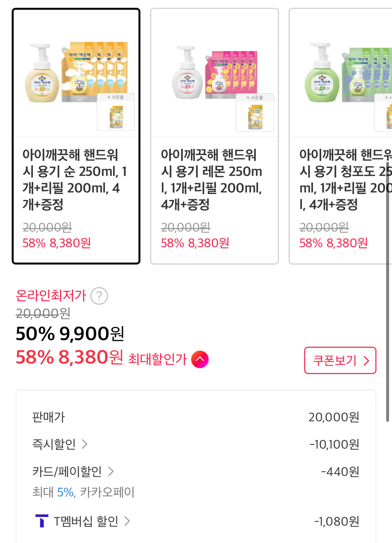Screen dimensions: 392x543
Task: Click the card/pay discount label
Action: point(67,471)
